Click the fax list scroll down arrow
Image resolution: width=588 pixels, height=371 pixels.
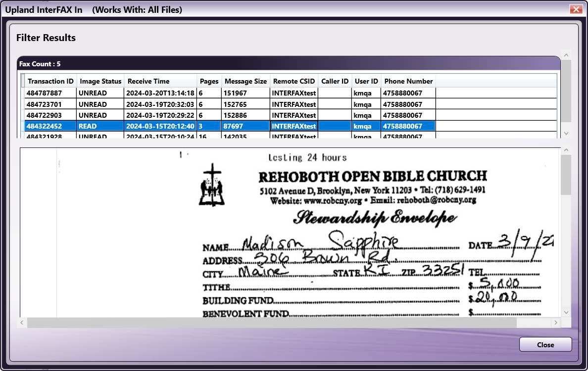pos(566,134)
